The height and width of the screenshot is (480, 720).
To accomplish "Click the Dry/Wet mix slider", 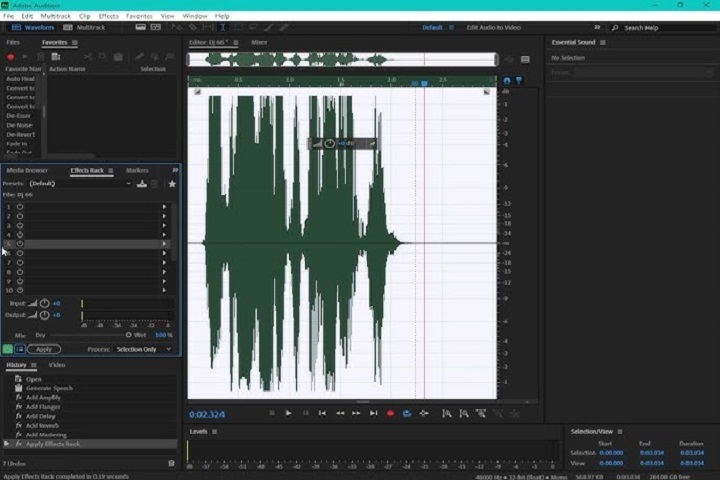I will (x=128, y=335).
